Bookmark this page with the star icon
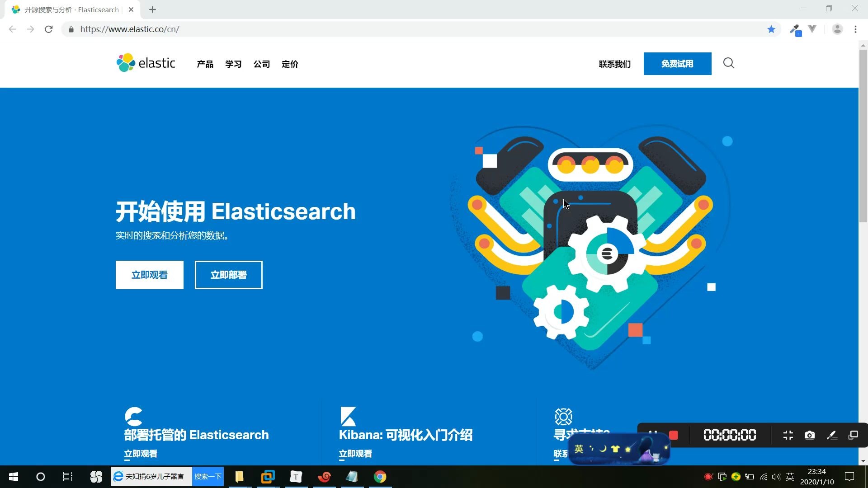Viewport: 868px width, 488px height. pyautogui.click(x=771, y=29)
